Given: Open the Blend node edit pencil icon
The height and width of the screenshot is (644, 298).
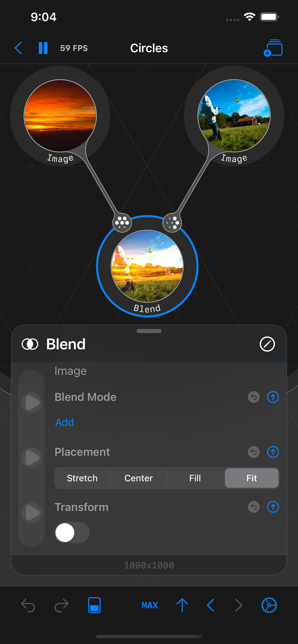Looking at the screenshot, I should coord(267,344).
